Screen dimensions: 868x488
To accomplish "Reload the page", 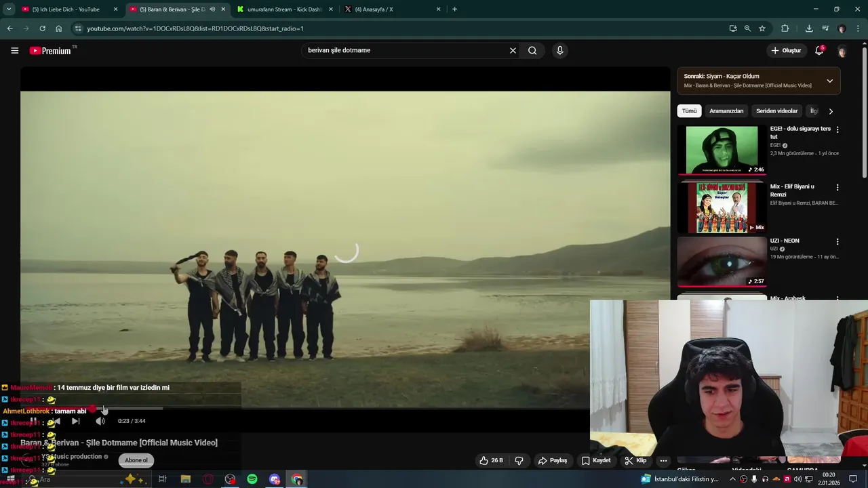I will point(42,28).
